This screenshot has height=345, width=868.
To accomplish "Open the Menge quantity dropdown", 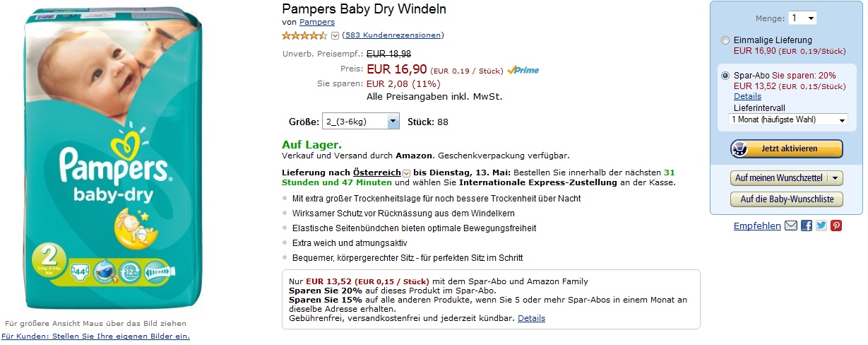I will (802, 18).
